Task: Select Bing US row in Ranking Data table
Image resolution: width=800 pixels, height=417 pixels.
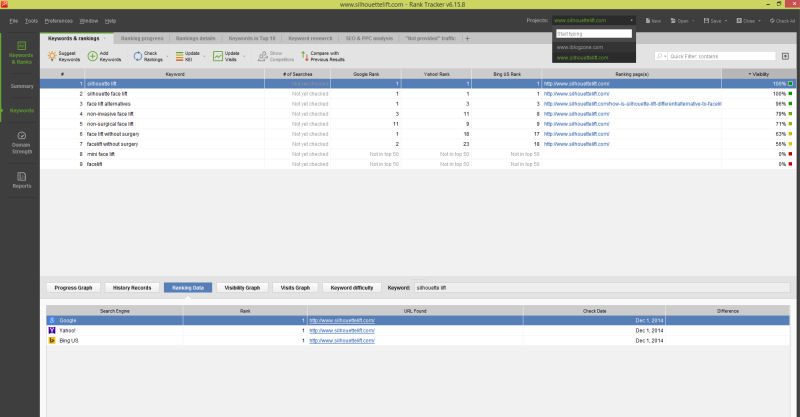Action: coord(418,340)
